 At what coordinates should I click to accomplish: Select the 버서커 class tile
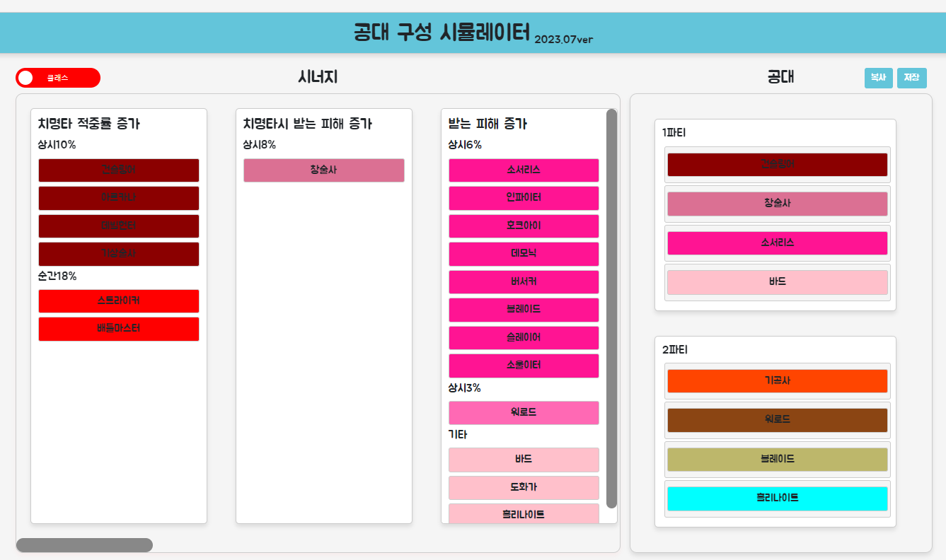pos(524,282)
